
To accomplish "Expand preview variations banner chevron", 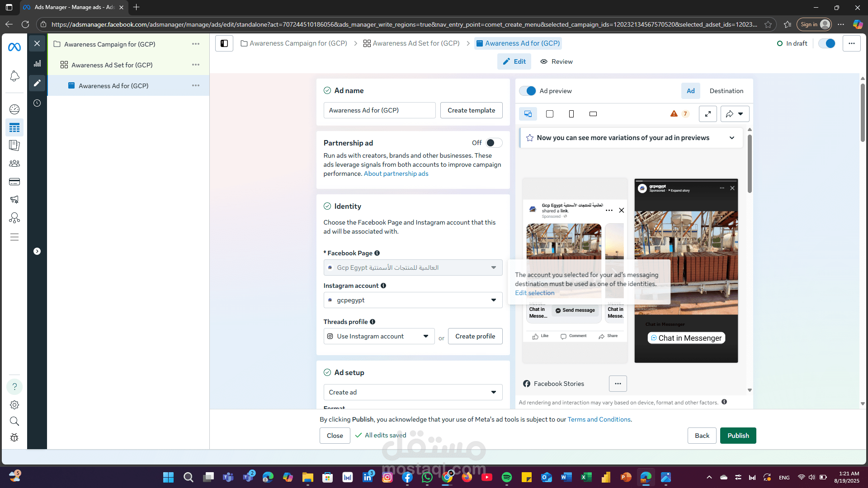I will [x=732, y=138].
